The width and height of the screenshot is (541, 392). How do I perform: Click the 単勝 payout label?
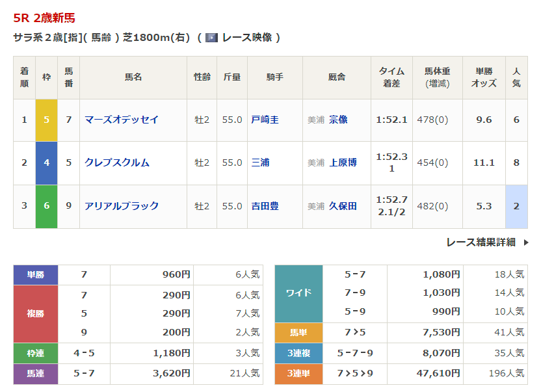point(36,275)
